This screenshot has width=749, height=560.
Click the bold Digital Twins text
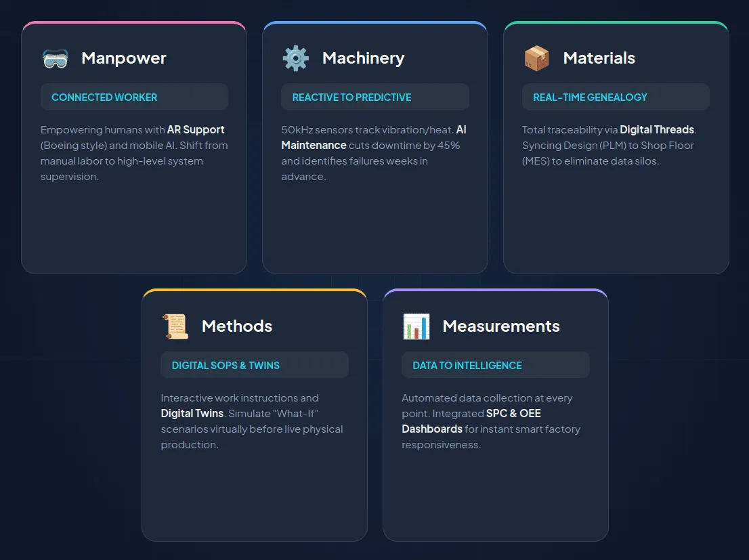pos(192,413)
